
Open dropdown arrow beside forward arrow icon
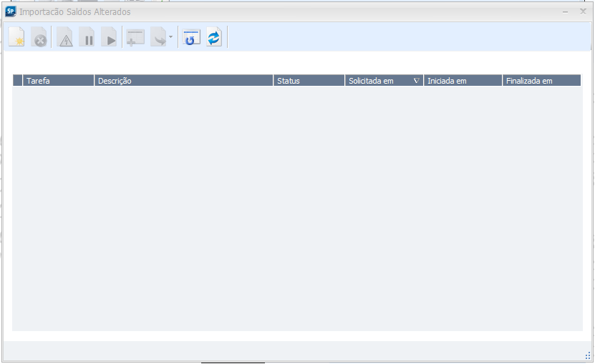pos(170,36)
